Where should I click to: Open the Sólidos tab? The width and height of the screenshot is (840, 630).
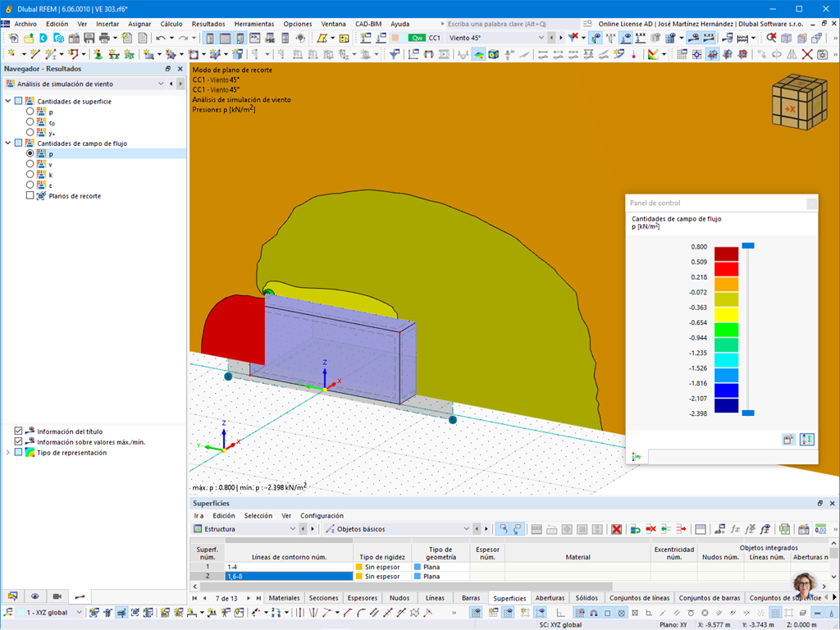coord(587,598)
